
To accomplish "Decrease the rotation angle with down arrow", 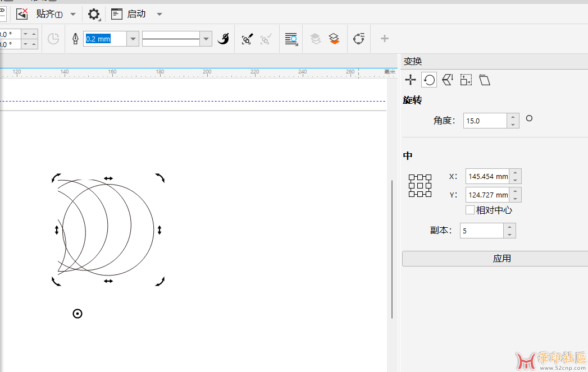I will tap(513, 125).
